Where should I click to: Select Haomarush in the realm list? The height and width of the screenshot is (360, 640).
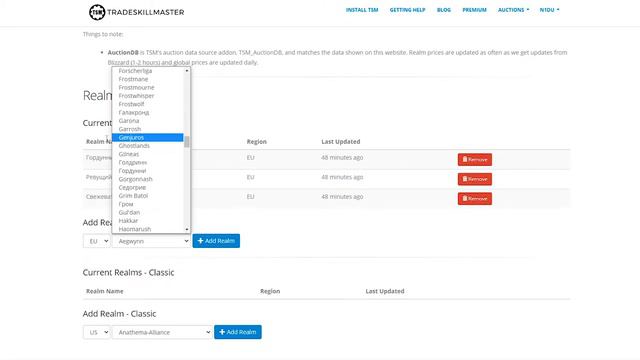147,229
